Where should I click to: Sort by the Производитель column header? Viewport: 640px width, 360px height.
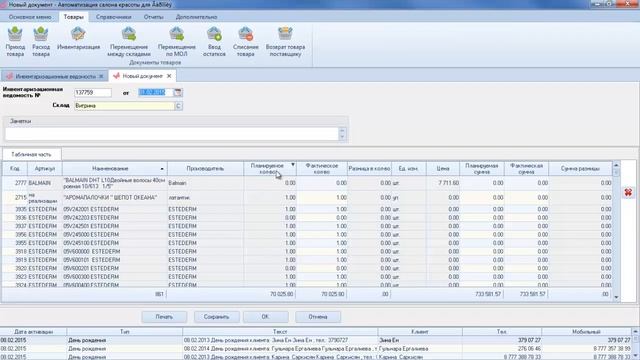pyautogui.click(x=205, y=169)
